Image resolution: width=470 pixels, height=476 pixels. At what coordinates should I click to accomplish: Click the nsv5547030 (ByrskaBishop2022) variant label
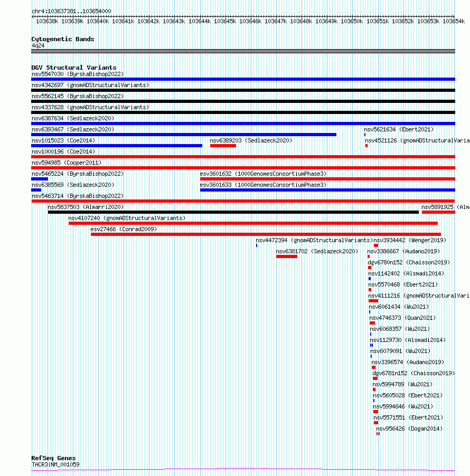pyautogui.click(x=78, y=74)
